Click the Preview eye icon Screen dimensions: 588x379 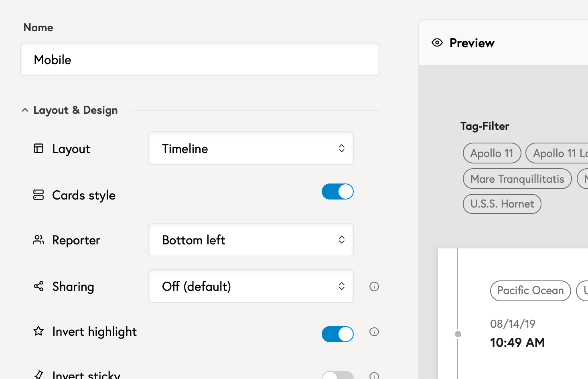437,43
